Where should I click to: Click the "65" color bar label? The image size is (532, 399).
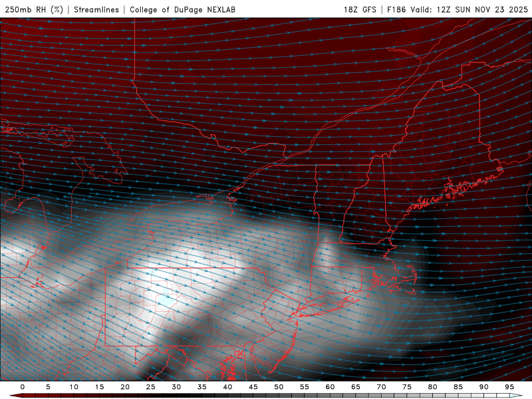[356, 387]
